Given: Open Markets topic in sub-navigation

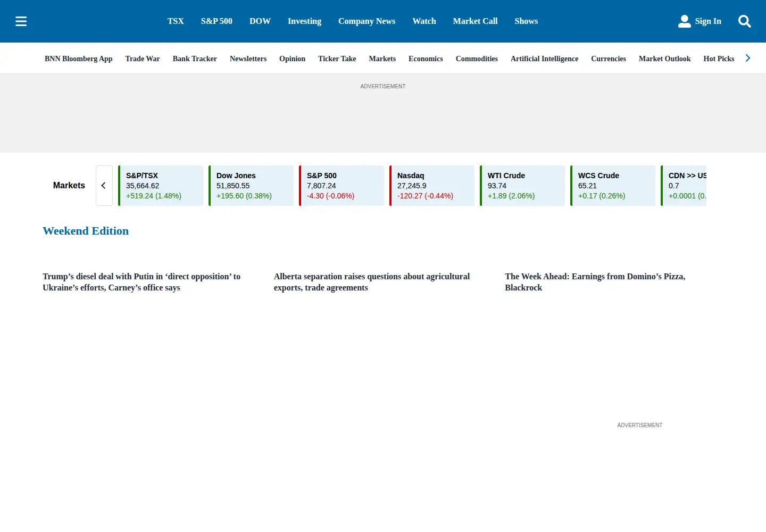Looking at the screenshot, I should coord(382,59).
